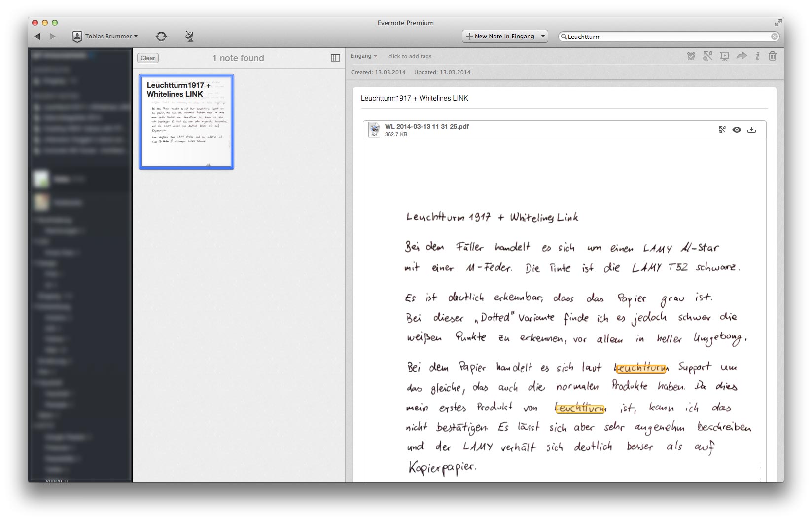Go back with the left arrow button
The height and width of the screenshot is (521, 812).
(x=37, y=36)
